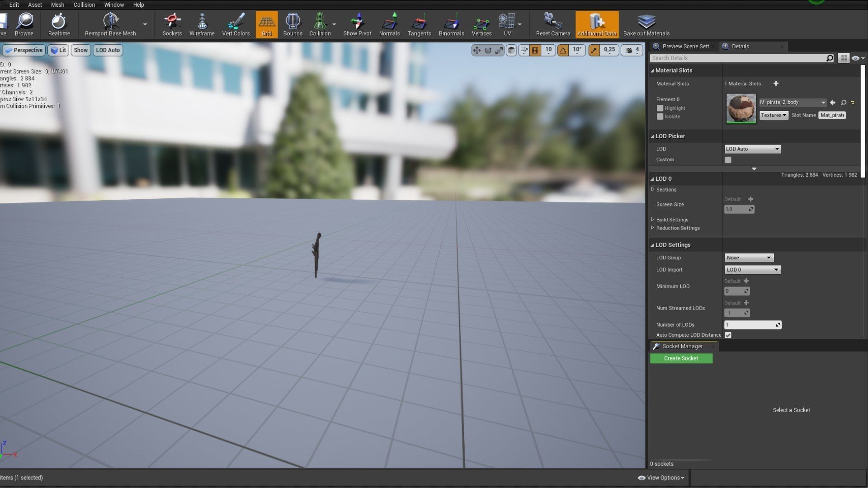Screen dimensions: 868x488
Task: Check the Custom LOD checkbox
Action: click(728, 160)
